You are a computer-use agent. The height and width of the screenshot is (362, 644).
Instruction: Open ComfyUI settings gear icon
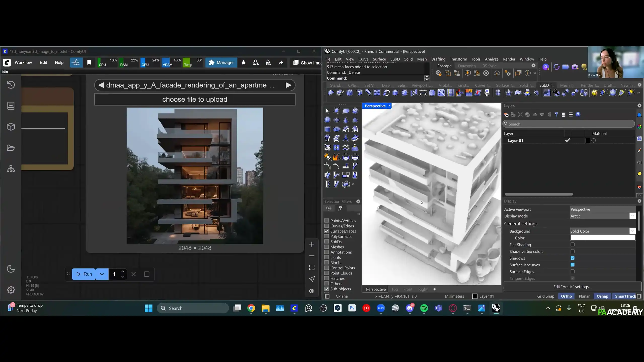coord(11,290)
